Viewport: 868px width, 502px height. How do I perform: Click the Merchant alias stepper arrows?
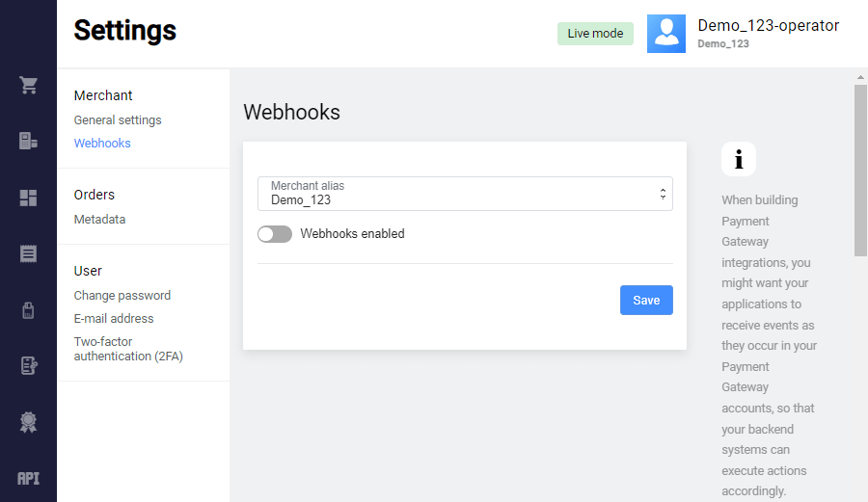point(663,194)
